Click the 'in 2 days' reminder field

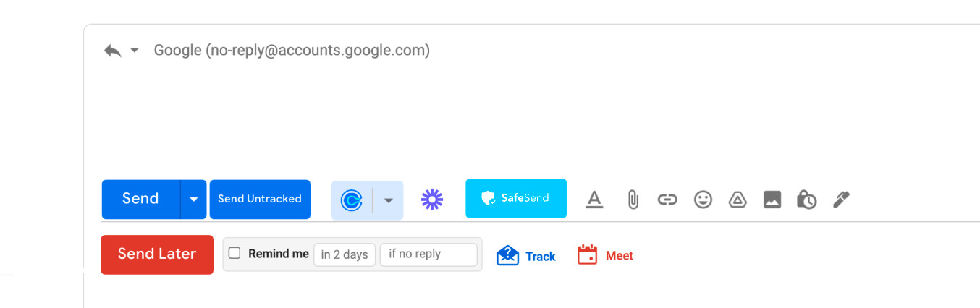click(345, 254)
